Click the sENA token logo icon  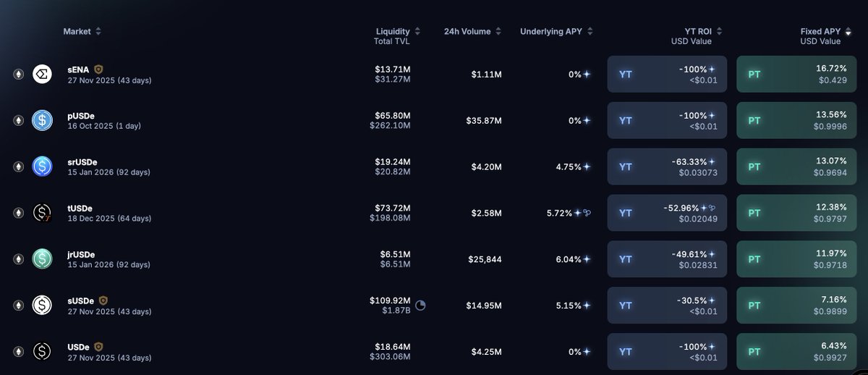[x=42, y=74]
